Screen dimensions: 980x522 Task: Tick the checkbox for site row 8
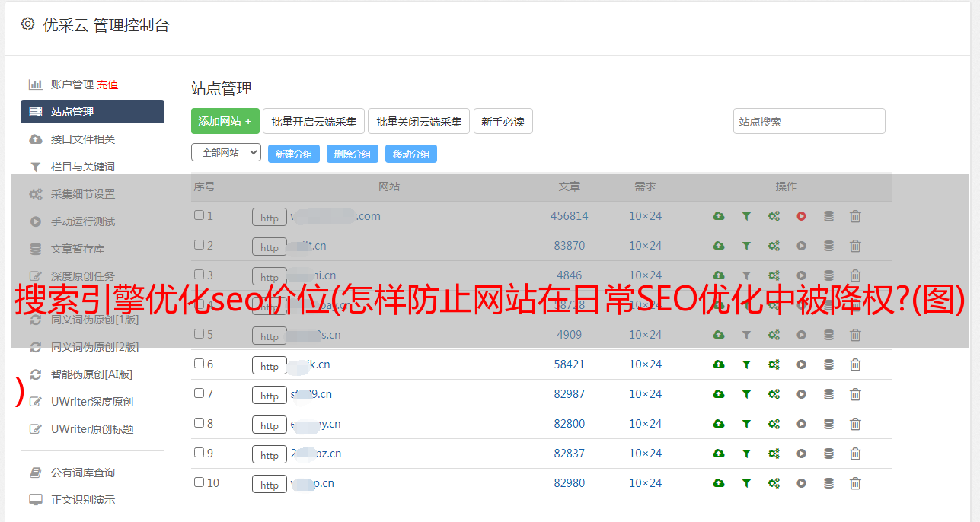(x=199, y=423)
